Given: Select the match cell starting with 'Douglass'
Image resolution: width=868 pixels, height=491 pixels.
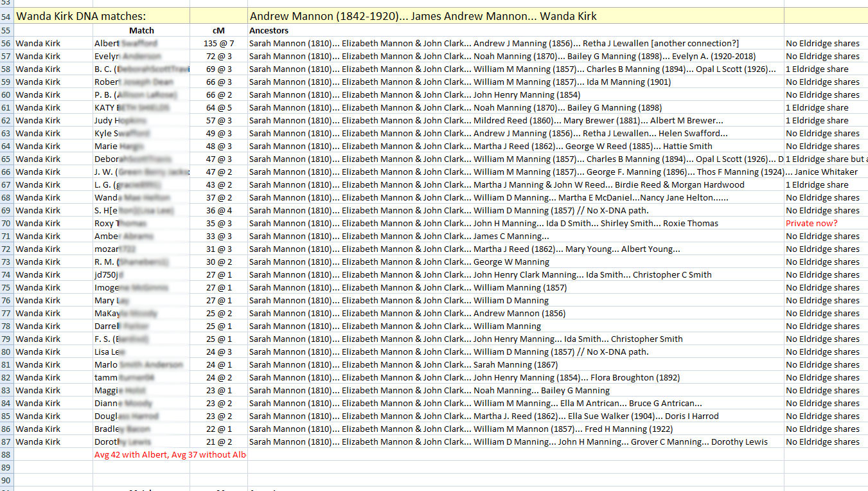Looking at the screenshot, I should 141,416.
